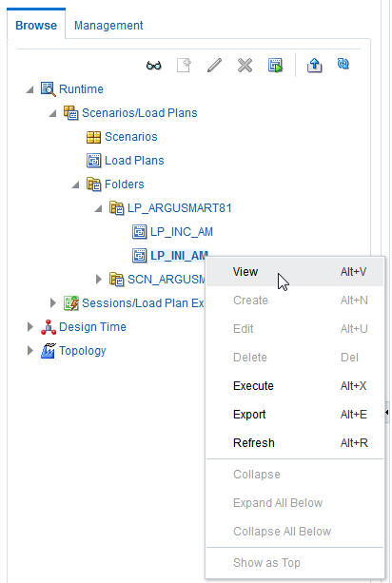Click the X Delete toolbar icon
392x583 pixels.
pyautogui.click(x=245, y=66)
